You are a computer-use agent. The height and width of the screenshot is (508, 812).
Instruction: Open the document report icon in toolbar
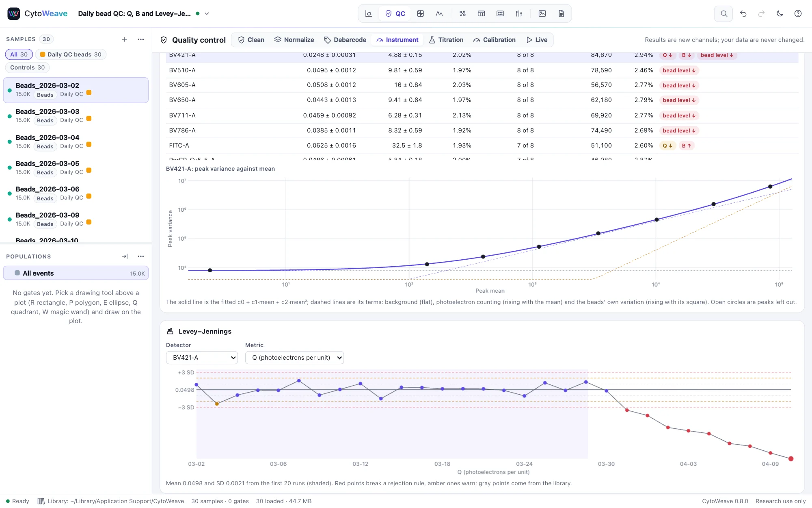(x=561, y=13)
